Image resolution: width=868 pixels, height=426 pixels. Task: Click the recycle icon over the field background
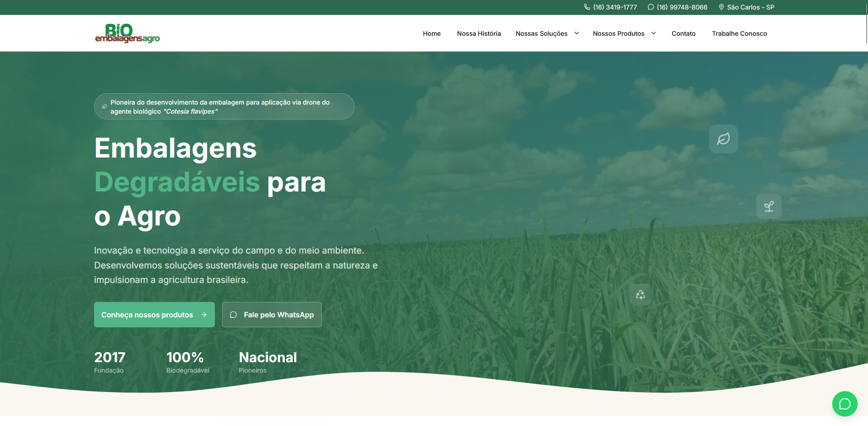(640, 294)
